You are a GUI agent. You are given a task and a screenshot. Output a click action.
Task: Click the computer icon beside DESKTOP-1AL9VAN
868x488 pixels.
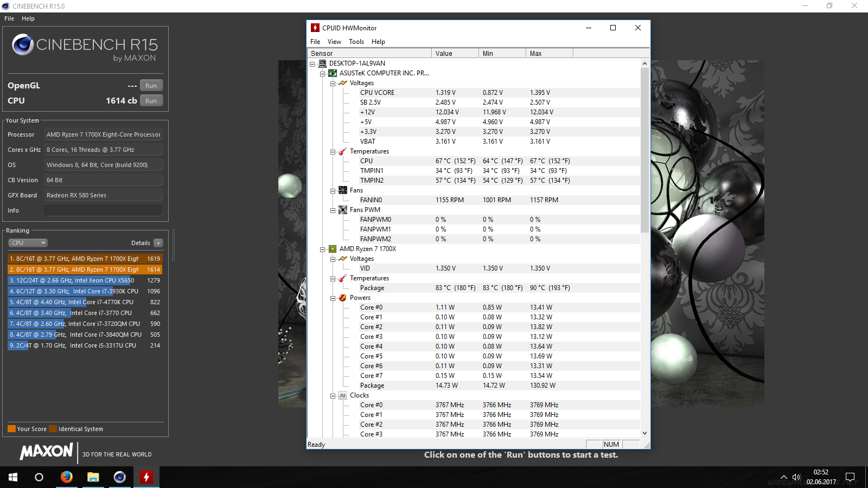(x=322, y=63)
